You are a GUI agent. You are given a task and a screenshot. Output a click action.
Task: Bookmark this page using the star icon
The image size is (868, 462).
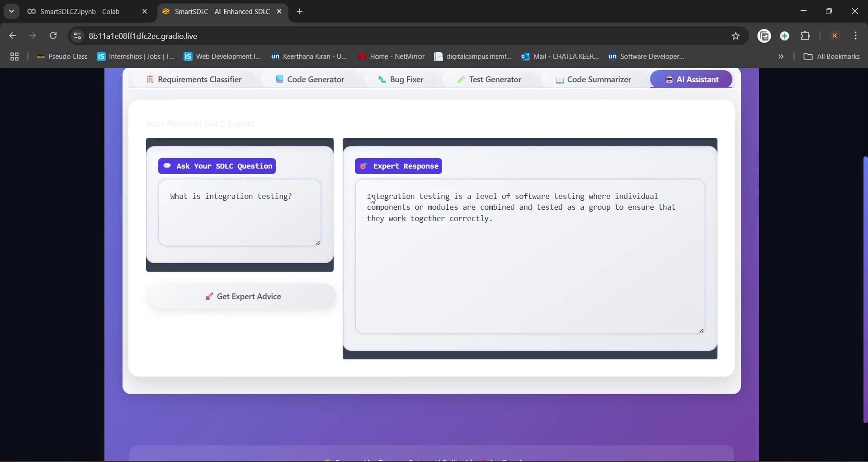[x=736, y=36]
